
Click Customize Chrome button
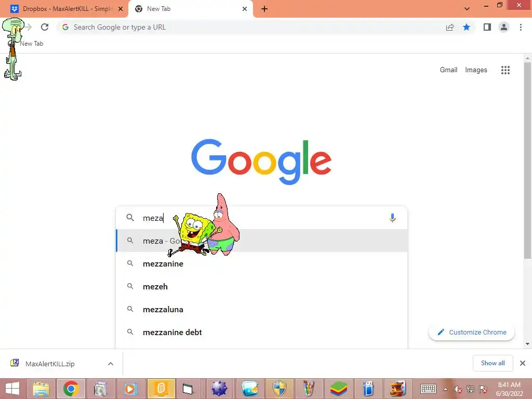point(472,332)
